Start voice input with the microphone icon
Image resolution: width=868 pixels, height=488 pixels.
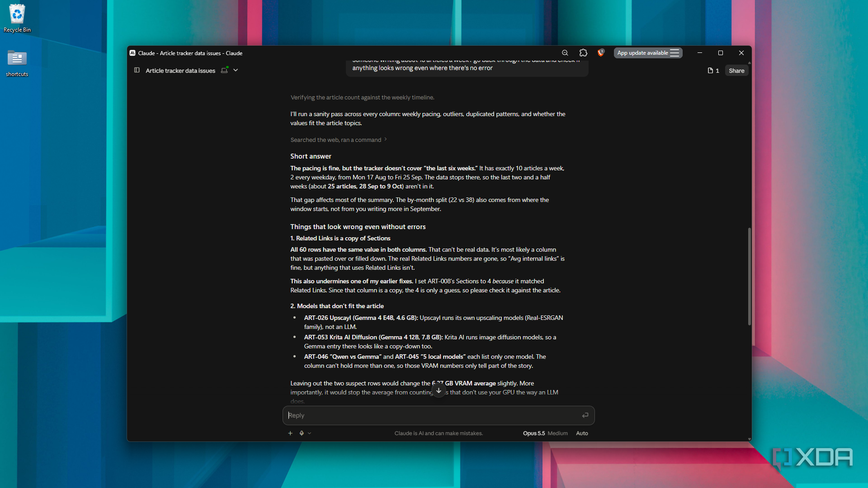(x=302, y=433)
